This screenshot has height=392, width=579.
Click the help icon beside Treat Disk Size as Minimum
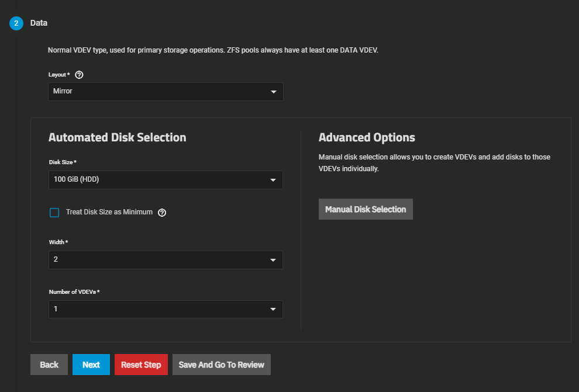click(162, 212)
